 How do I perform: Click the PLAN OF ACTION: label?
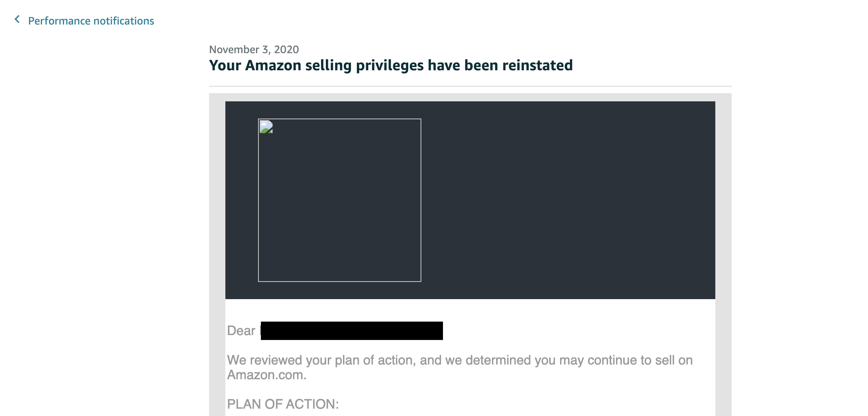point(283,404)
